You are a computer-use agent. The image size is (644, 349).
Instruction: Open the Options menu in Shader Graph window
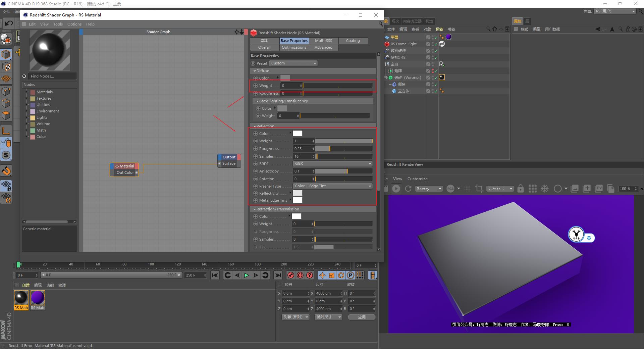pos(74,24)
